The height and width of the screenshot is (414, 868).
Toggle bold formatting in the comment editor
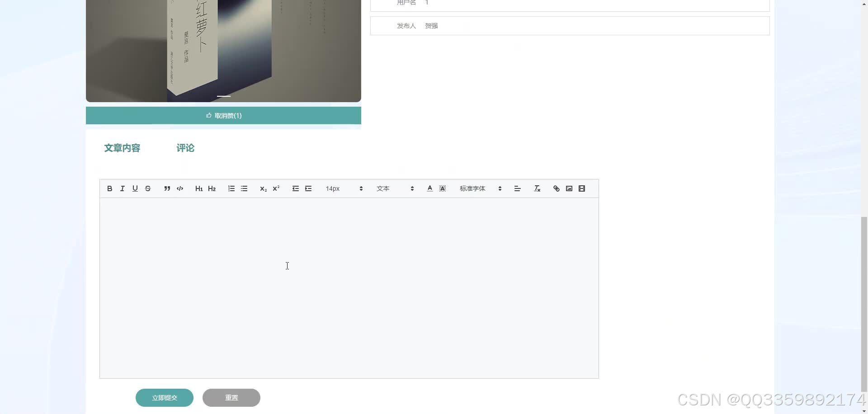109,188
